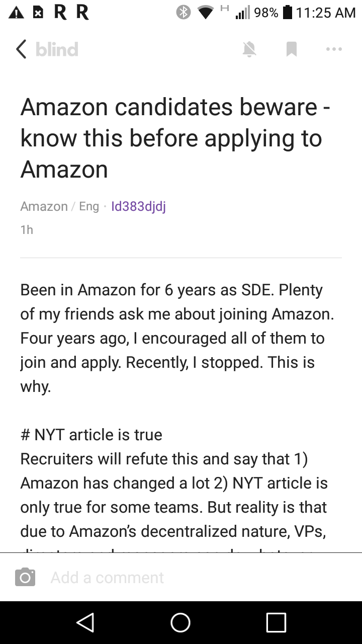Open author Id383djdj profile

point(138,206)
